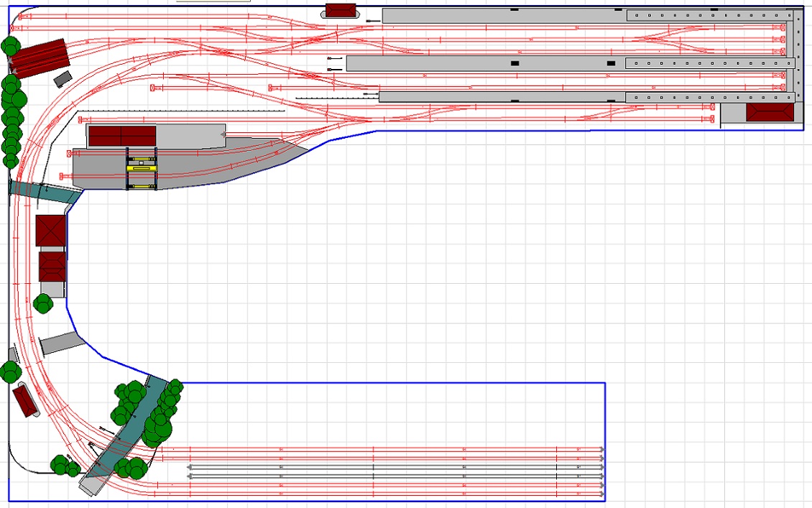Image resolution: width=812 pixels, height=508 pixels.
Task: Click the double red-roofed goods warehouse
Action: (121, 136)
